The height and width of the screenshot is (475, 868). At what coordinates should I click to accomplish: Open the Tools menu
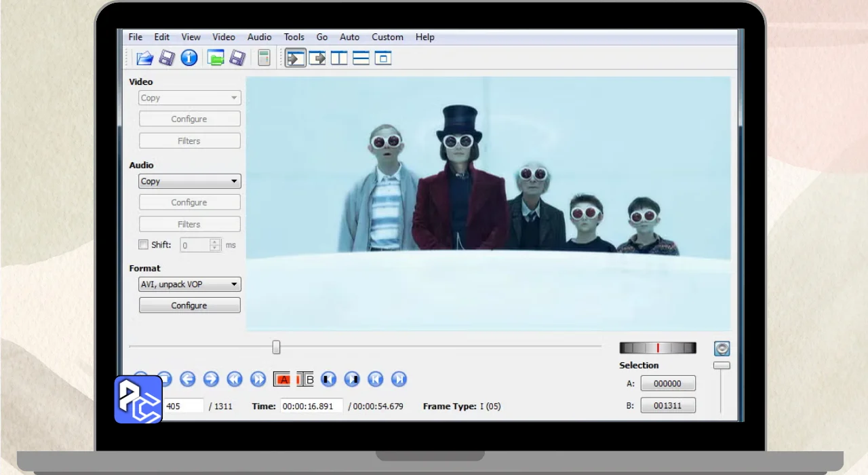pos(294,37)
